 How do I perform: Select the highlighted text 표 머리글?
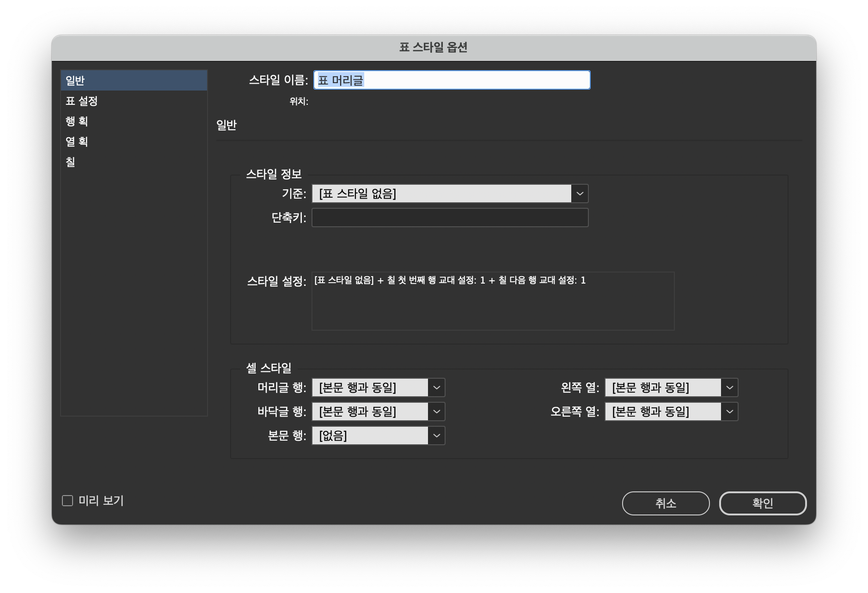pyautogui.click(x=339, y=79)
